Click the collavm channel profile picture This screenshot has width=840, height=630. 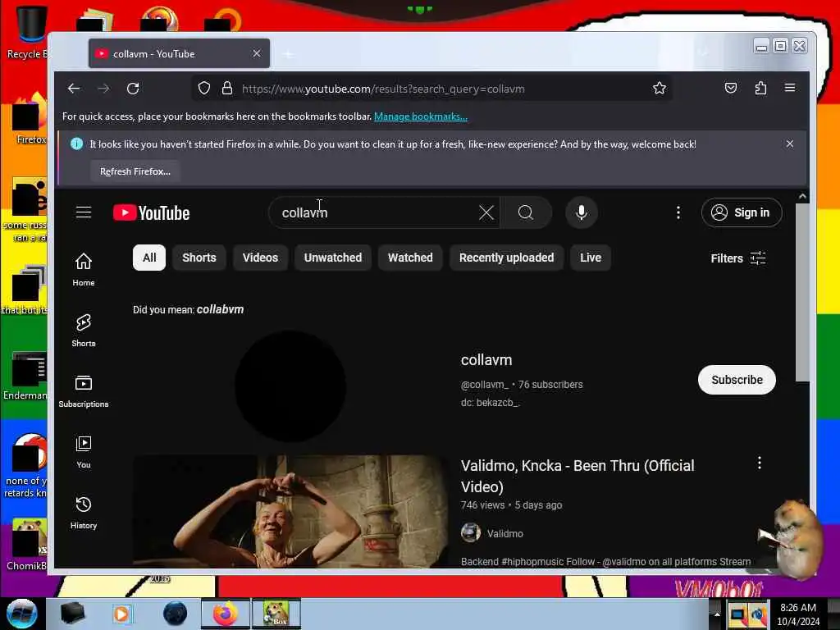(x=290, y=386)
